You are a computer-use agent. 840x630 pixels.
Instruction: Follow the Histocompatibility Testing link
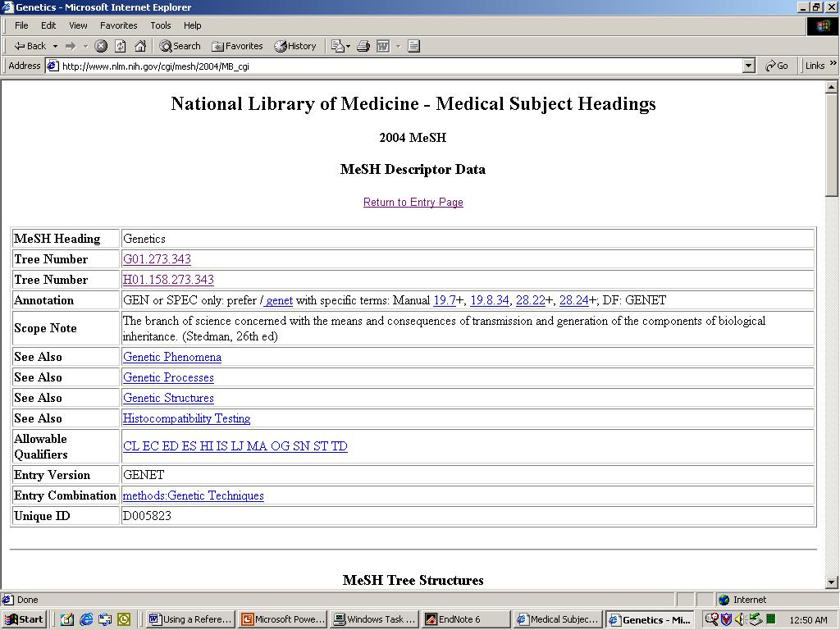point(186,418)
